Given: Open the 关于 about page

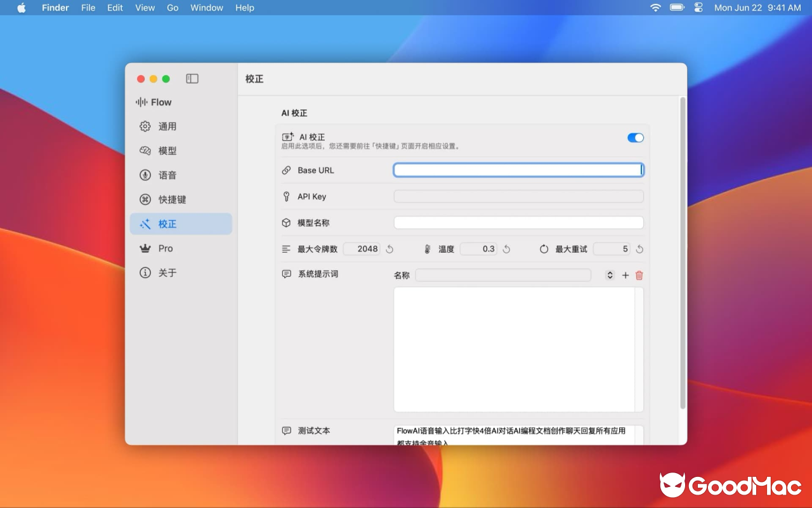Looking at the screenshot, I should (x=181, y=272).
